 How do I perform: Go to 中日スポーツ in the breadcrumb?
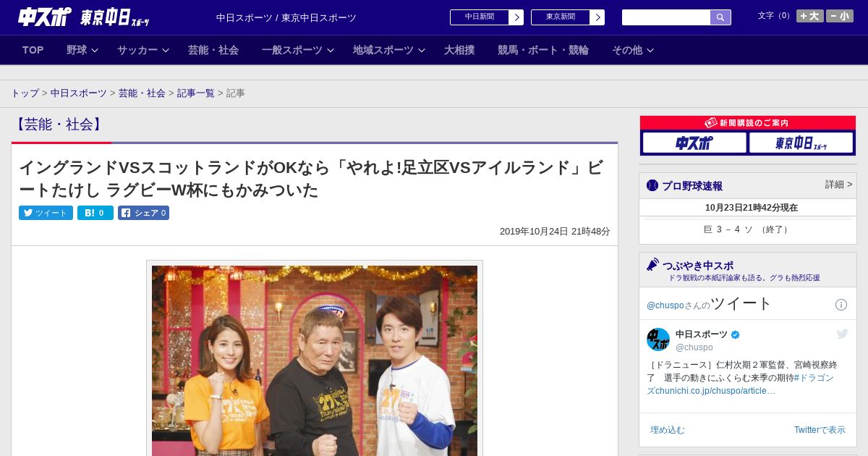(79, 93)
